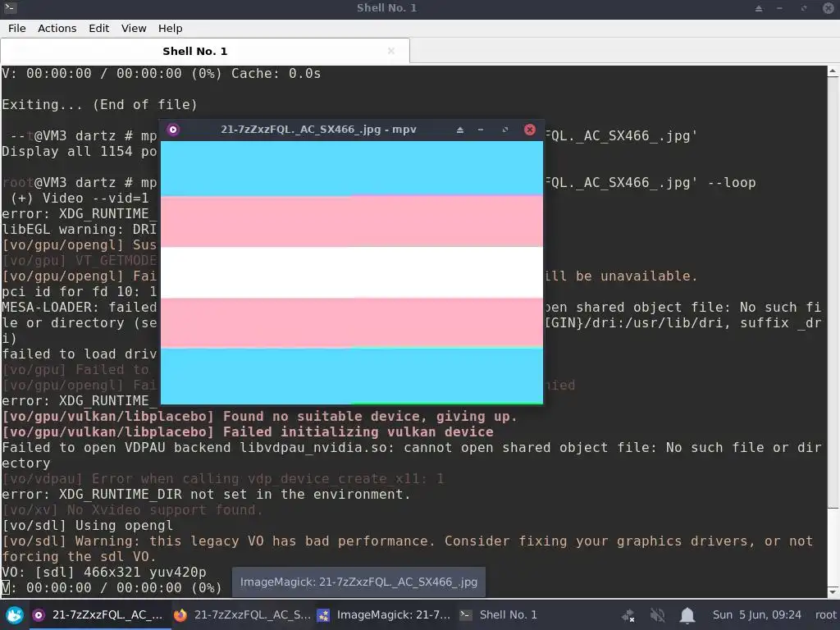Click the mpv logo icon in mpv title bar

173,130
